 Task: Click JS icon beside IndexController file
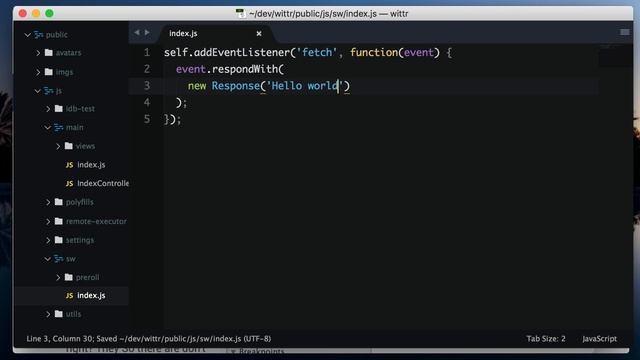[69, 184]
